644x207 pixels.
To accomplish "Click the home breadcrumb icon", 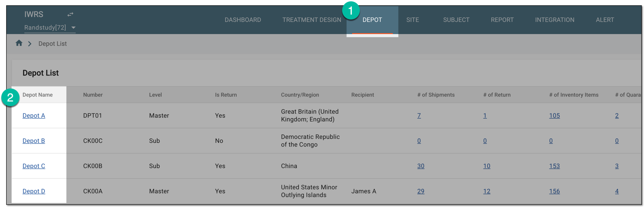I will 19,43.
